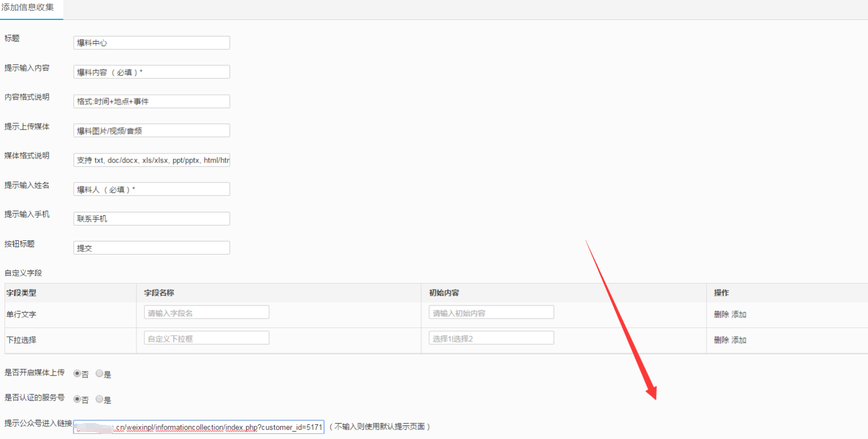The height and width of the screenshot is (439, 868).
Task: Click 自定义下拉框 field in 下拉选择 row
Action: tap(206, 338)
